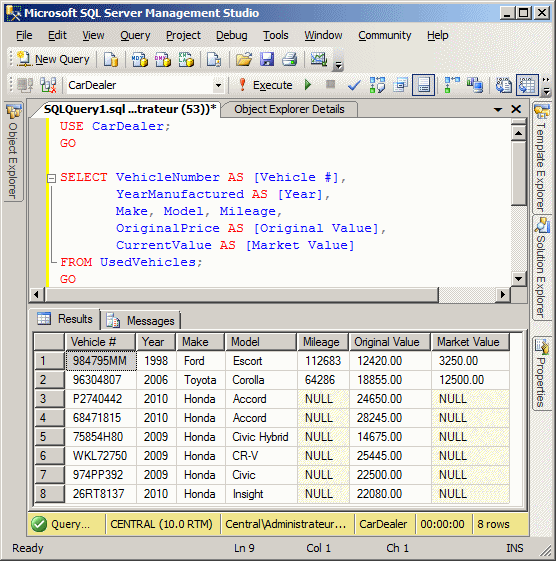Image resolution: width=556 pixels, height=561 pixels.
Task: Open the active files list arrow
Action: pyautogui.click(x=498, y=109)
